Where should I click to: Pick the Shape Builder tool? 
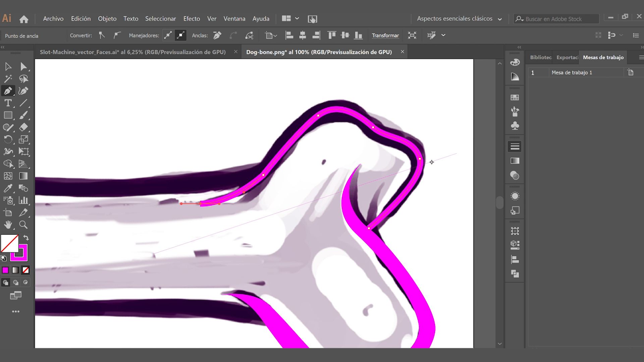8,164
